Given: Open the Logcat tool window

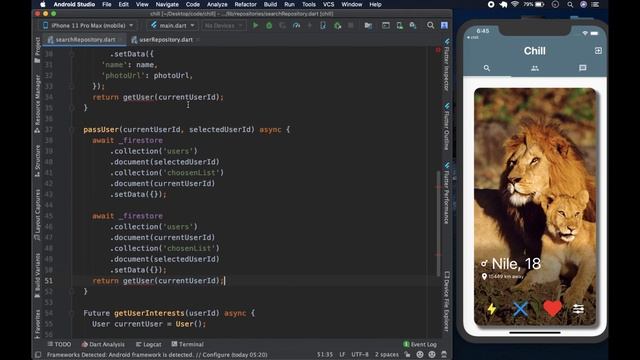Looking at the screenshot, I should (149, 344).
